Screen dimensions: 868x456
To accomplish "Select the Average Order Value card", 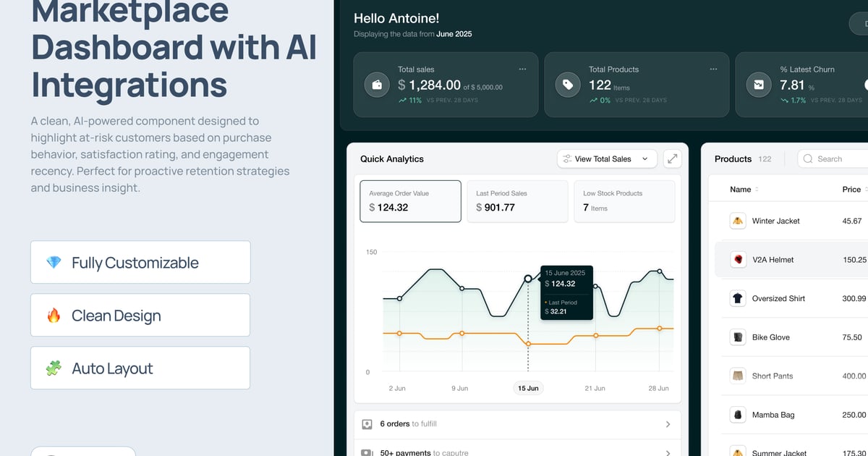I will tap(410, 201).
